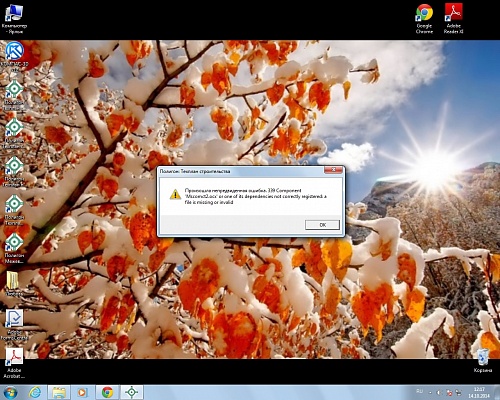Open the Recycle Bin (Корзина)

tap(482, 361)
